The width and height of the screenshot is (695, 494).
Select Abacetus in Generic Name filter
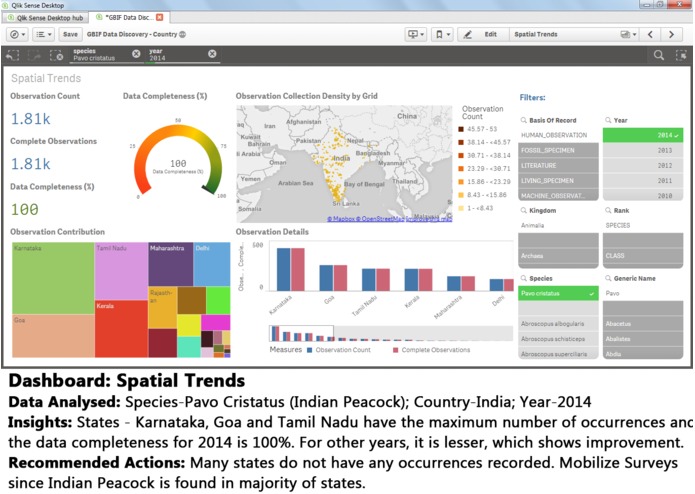[643, 323]
